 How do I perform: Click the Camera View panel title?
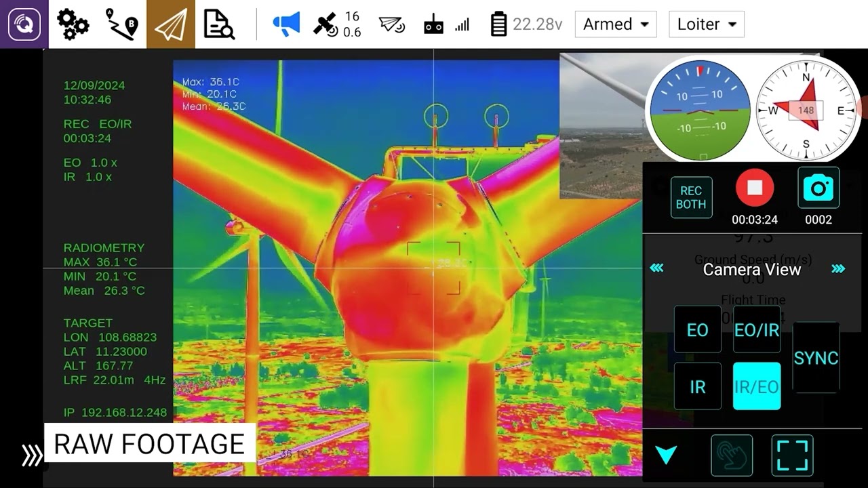751,269
